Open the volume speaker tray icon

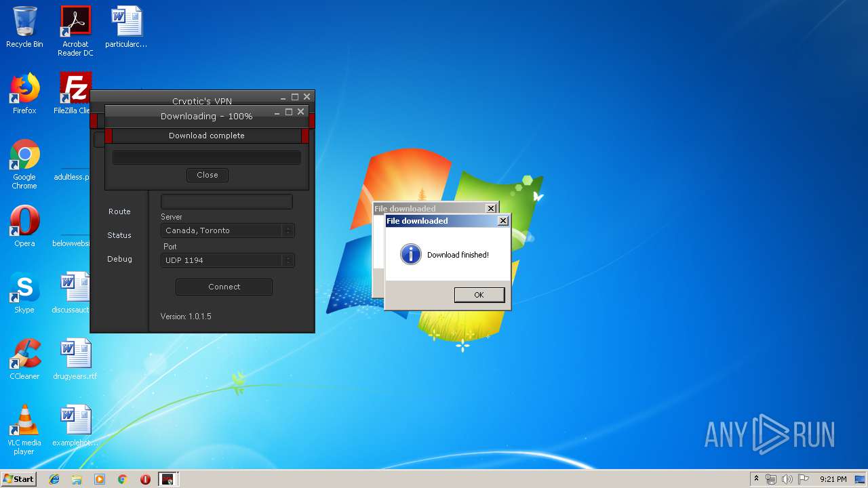coord(787,479)
